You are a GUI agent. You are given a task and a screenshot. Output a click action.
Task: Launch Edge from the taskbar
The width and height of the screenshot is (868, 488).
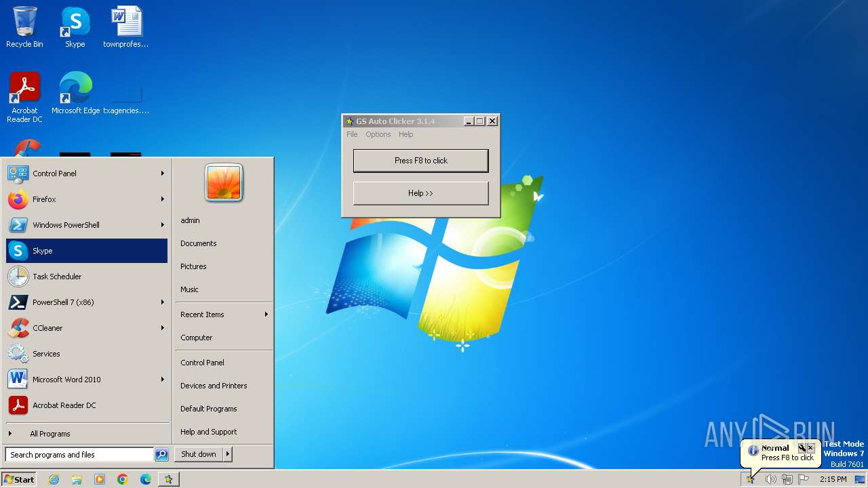(146, 479)
